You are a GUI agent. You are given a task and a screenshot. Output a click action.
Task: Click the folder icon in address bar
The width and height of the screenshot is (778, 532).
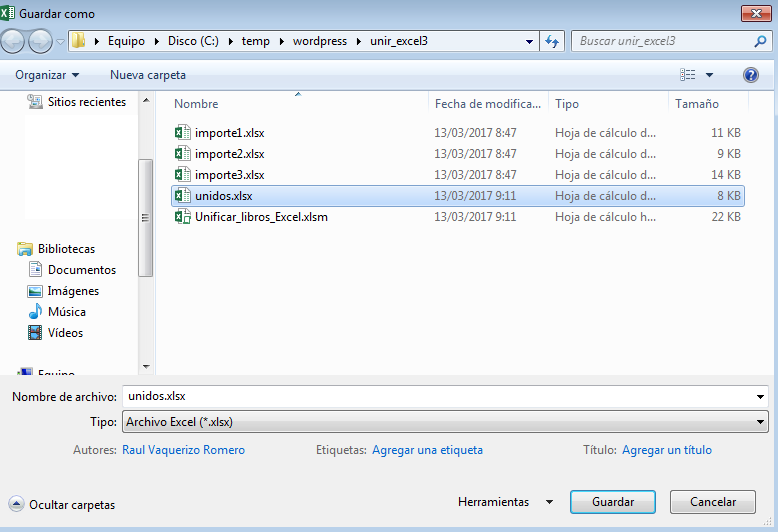(x=78, y=41)
